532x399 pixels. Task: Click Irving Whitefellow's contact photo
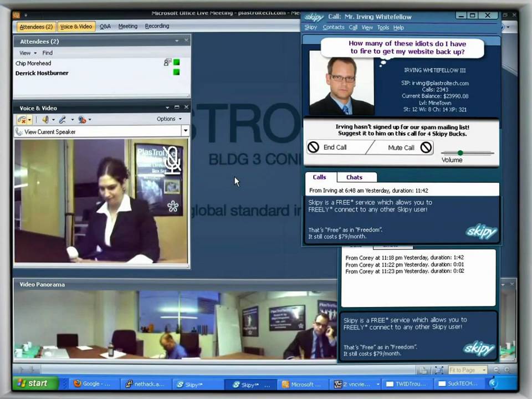[x=342, y=83]
